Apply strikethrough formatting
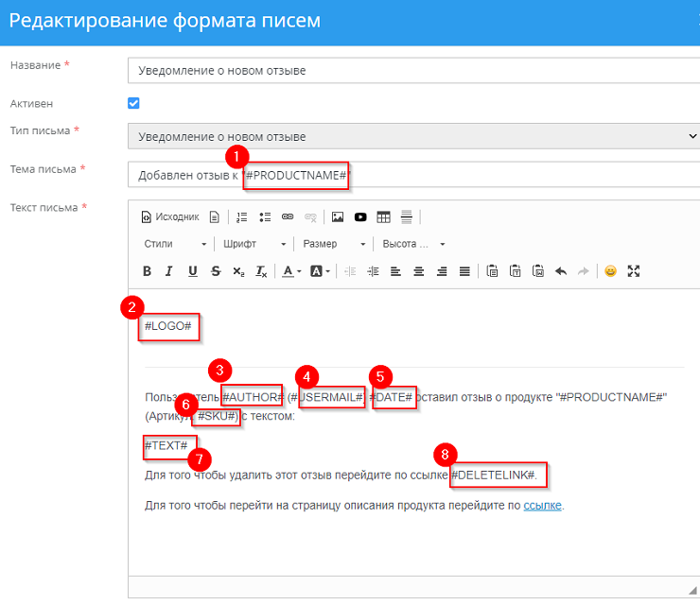The image size is (700, 605). 216,271
